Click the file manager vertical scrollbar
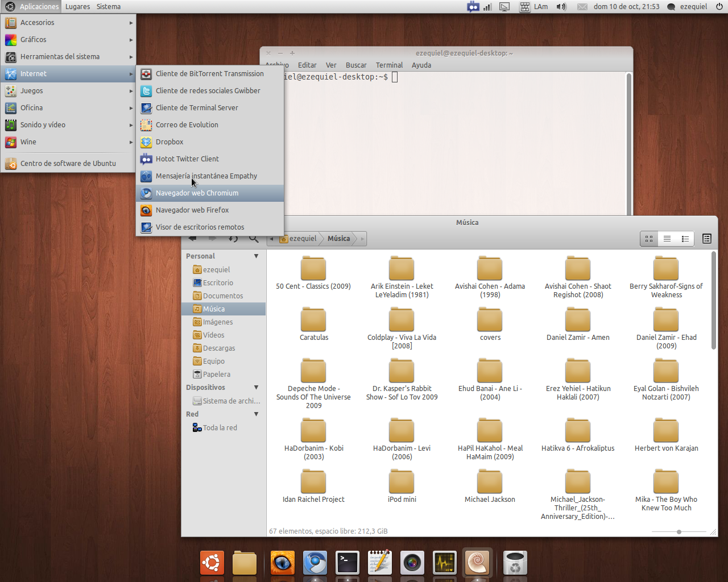 point(714,301)
